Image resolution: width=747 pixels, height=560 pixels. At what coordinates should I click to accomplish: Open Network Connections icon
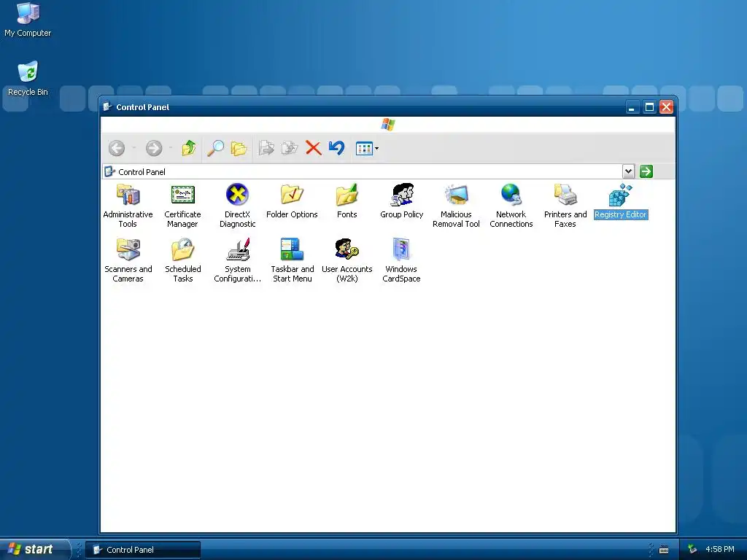pyautogui.click(x=511, y=195)
